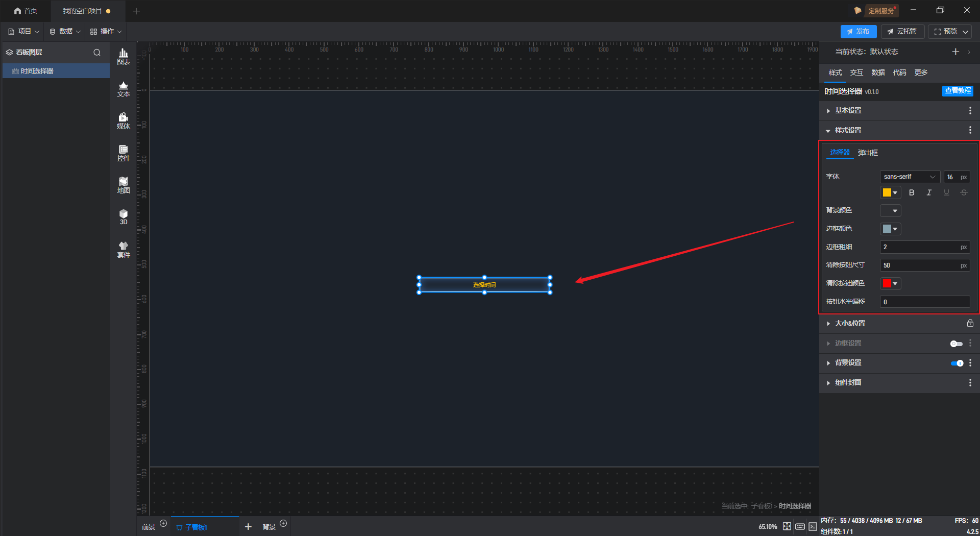Toggle the 背景设置 switch

[x=957, y=363]
